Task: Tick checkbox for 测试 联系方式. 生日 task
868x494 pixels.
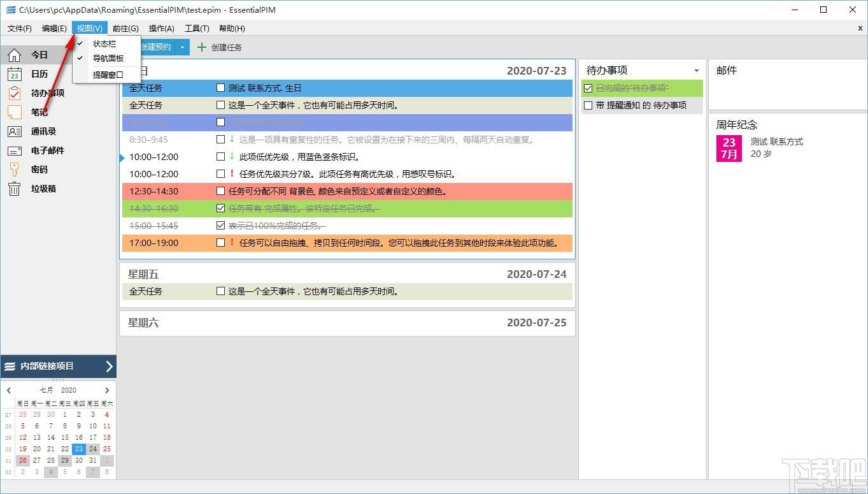Action: (x=220, y=88)
